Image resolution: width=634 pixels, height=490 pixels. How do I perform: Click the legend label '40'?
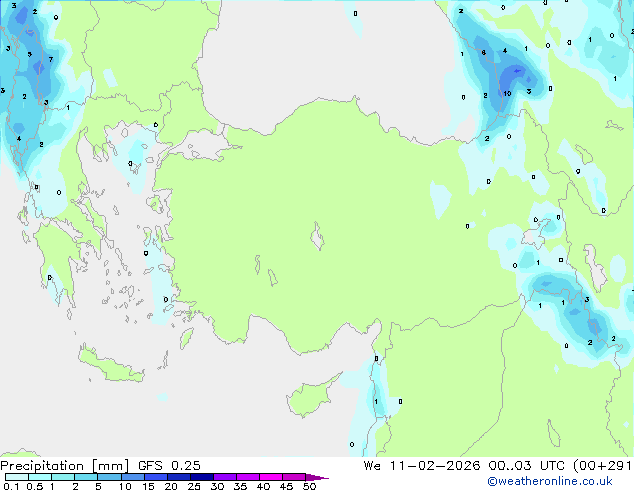[x=263, y=486]
